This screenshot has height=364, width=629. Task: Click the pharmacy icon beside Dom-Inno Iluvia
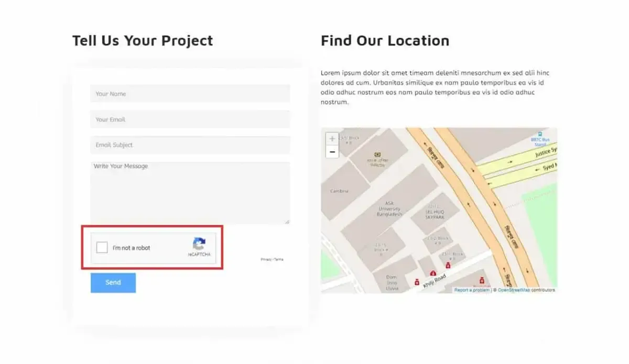pyautogui.click(x=417, y=282)
